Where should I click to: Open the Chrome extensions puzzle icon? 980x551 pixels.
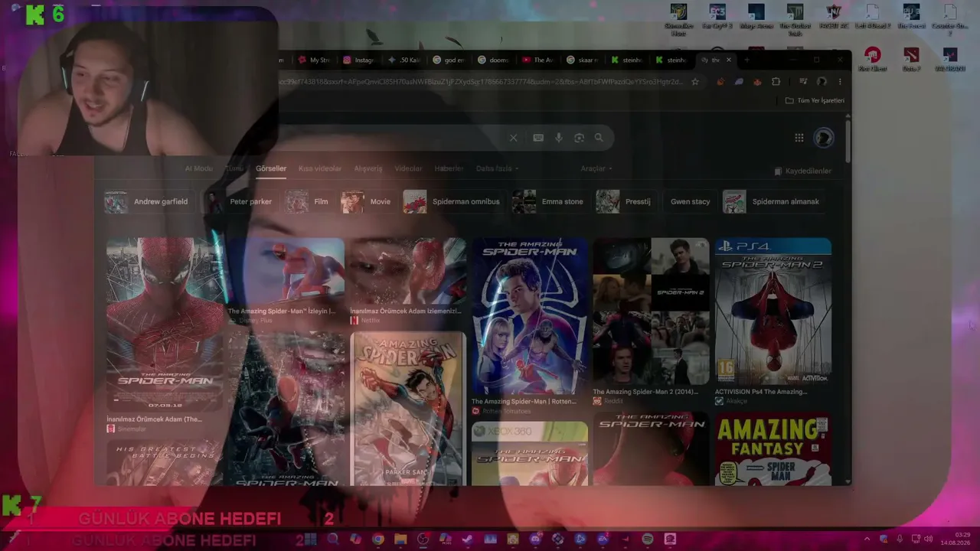tap(776, 82)
